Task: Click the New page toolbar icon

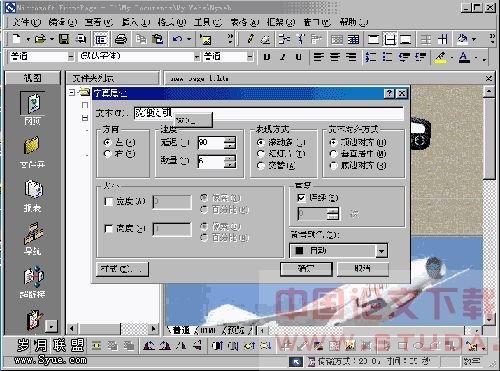Action: pos(17,39)
